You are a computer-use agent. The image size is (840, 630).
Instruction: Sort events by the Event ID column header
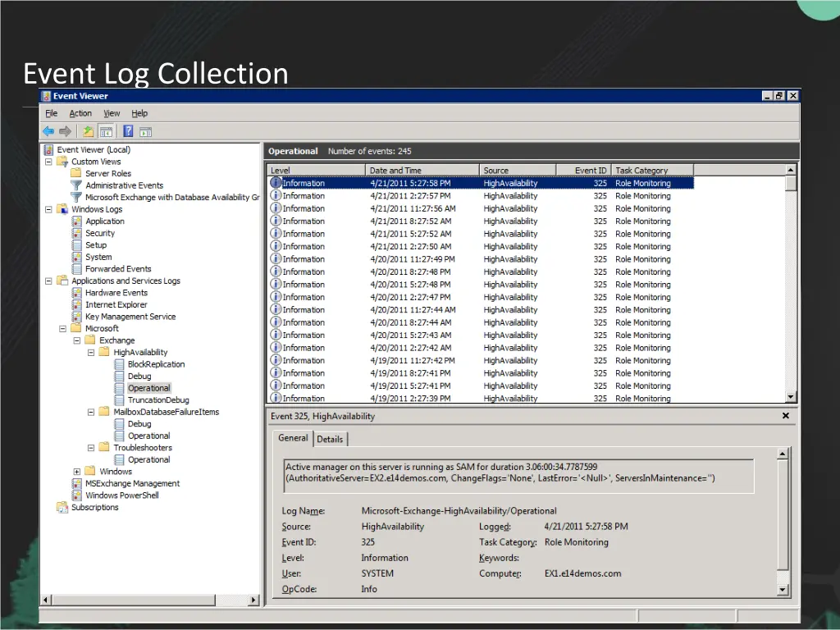[583, 171]
